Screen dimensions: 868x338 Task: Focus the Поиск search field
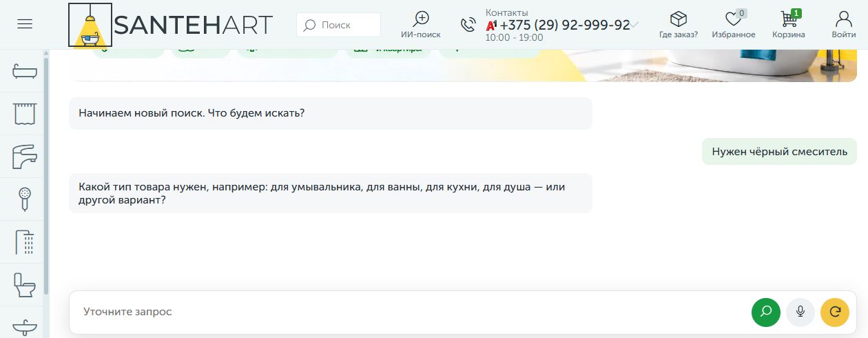click(338, 25)
